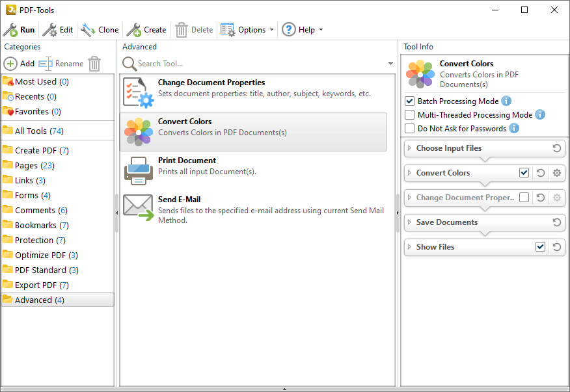Select the Clone tool icon
Viewport: 570px width, 392px height.
tap(85, 29)
